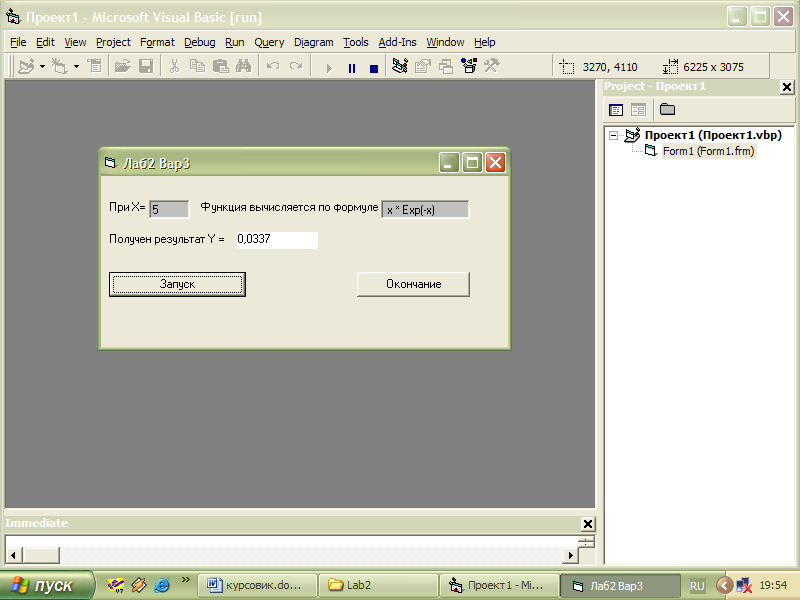The width and height of the screenshot is (800, 600).
Task: Open the File menu
Action: [18, 42]
